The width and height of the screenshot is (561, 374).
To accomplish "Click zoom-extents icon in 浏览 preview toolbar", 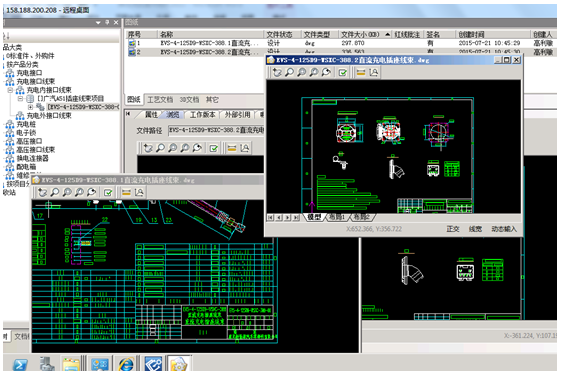I will [x=245, y=148].
